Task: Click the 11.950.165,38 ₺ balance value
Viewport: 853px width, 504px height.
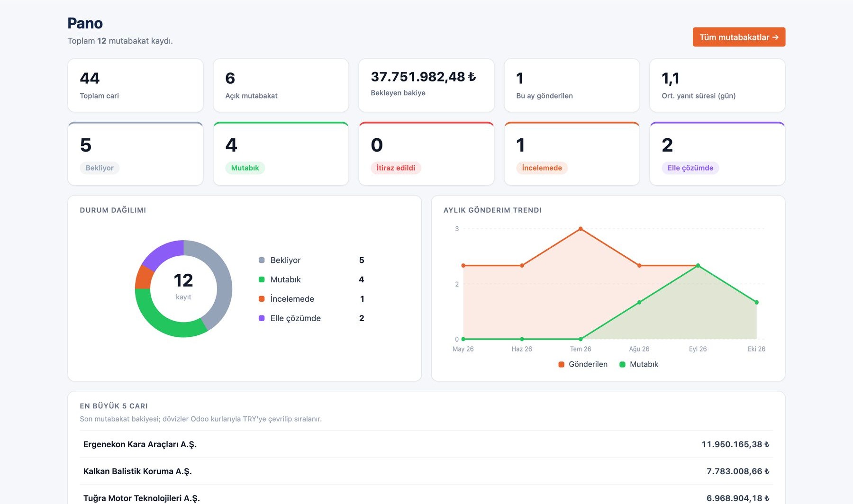Action: point(735,444)
